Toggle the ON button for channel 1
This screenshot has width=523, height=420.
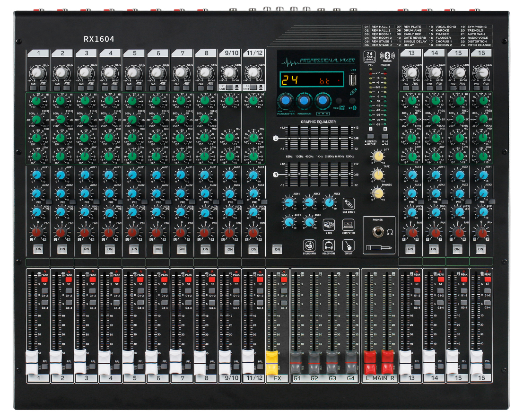click(37, 249)
